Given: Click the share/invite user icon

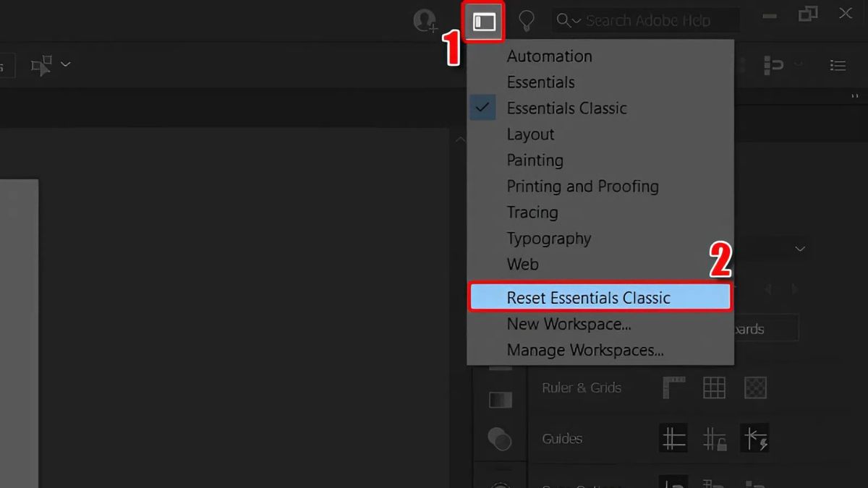Looking at the screenshot, I should pos(425,21).
